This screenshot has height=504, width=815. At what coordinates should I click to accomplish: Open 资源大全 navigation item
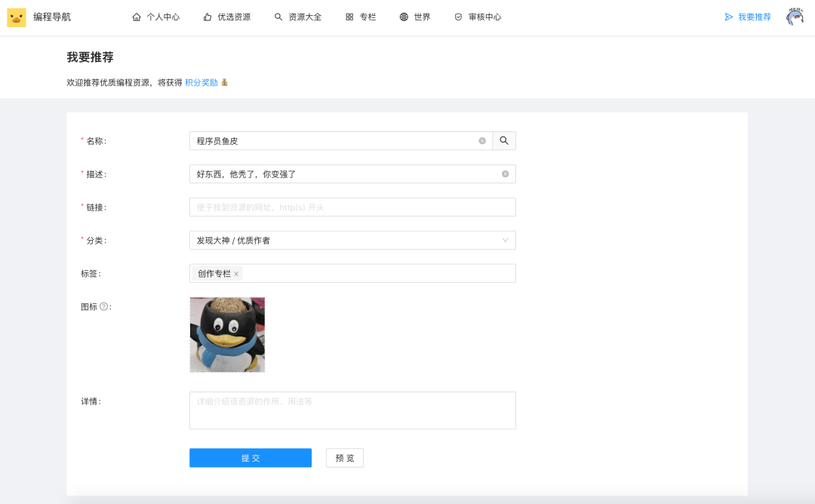pyautogui.click(x=298, y=17)
